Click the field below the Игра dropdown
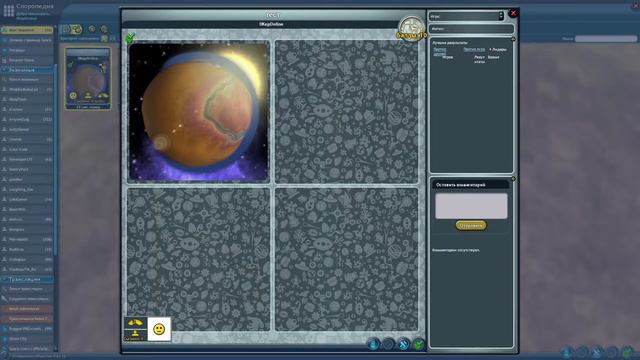The height and width of the screenshot is (360, 640). (471, 29)
